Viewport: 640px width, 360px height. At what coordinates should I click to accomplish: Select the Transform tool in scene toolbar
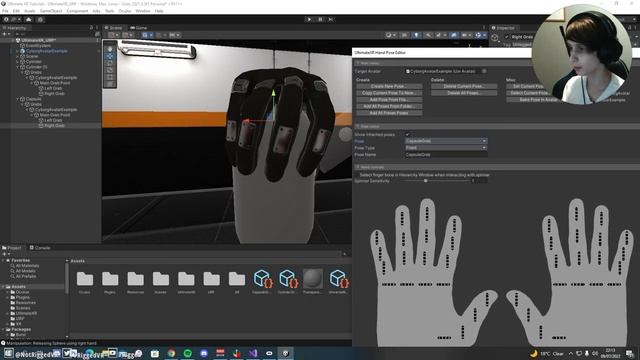(x=110, y=84)
